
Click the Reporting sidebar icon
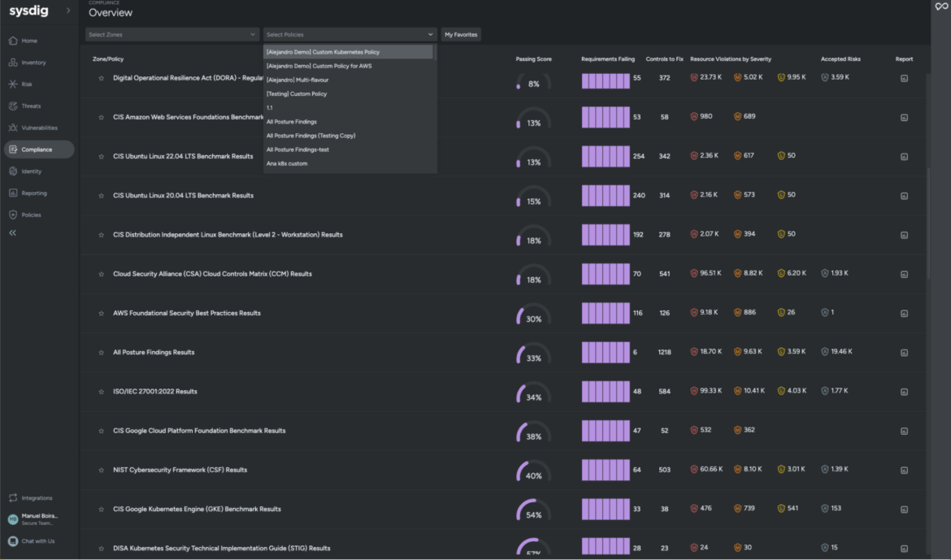[13, 193]
